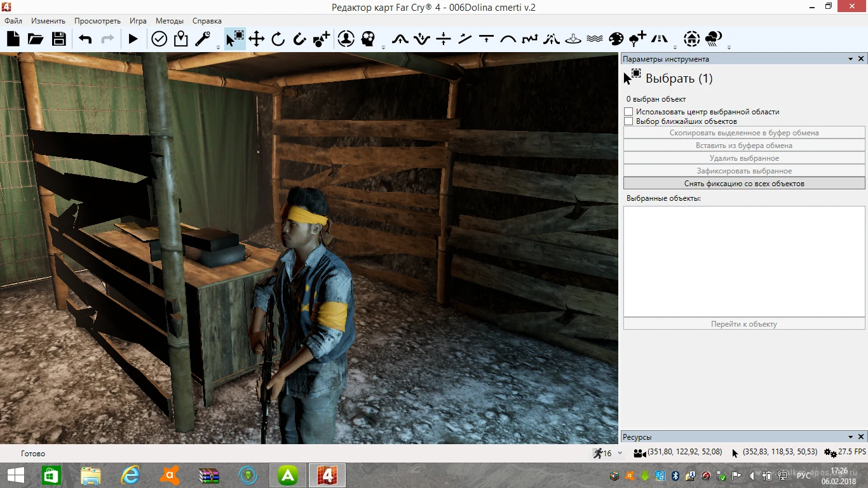
Task: Pick the road tool
Action: [660, 39]
